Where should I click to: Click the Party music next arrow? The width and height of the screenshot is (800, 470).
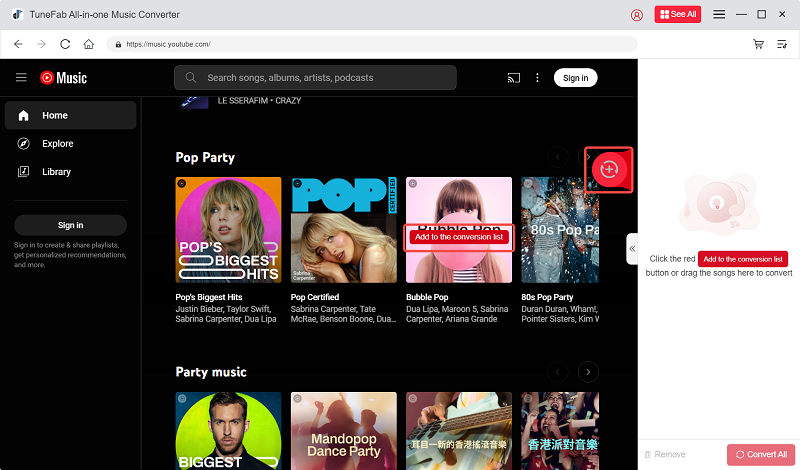[588, 372]
